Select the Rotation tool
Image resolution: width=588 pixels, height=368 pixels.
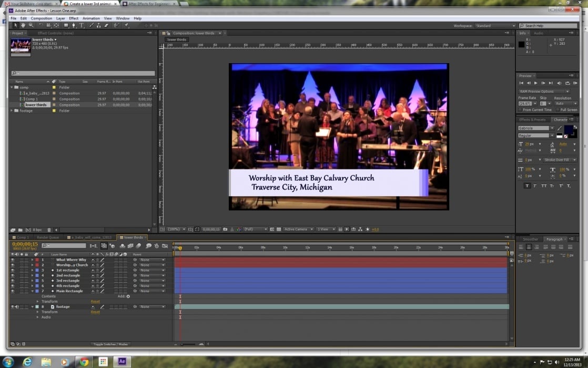click(39, 25)
